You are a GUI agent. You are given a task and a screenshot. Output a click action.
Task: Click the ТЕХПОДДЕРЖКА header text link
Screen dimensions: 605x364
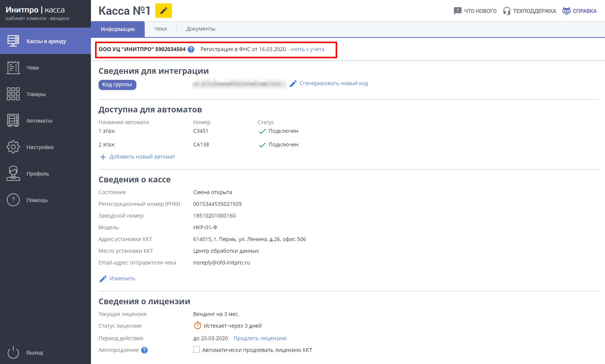point(535,11)
